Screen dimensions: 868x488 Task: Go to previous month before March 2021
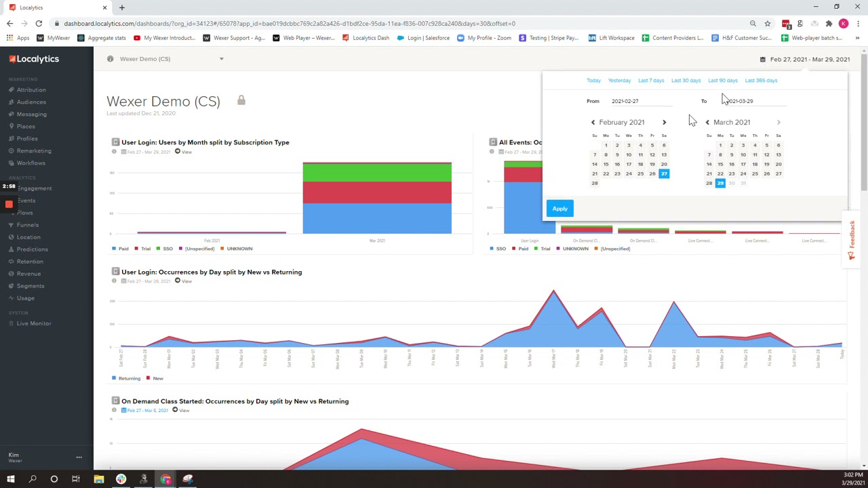point(707,122)
